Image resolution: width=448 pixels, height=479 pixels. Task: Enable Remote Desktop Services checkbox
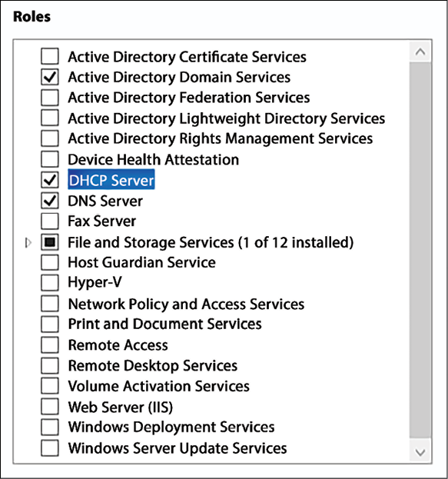[x=50, y=365]
